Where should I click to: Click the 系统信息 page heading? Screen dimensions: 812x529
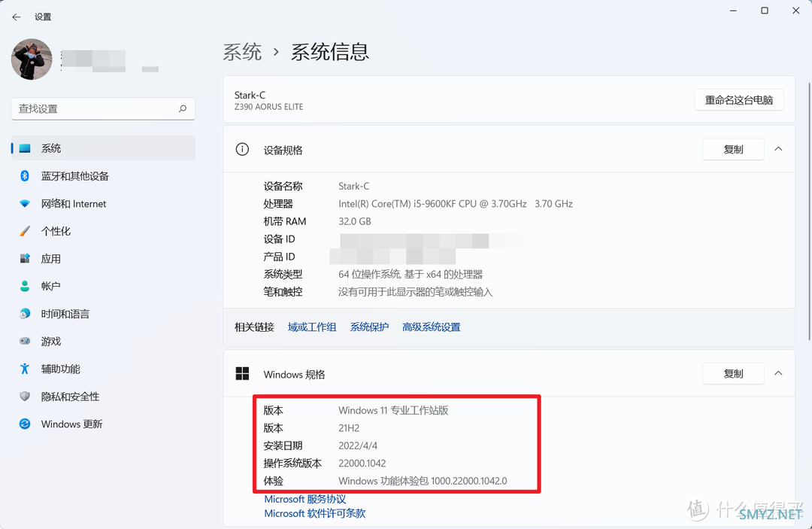click(330, 52)
